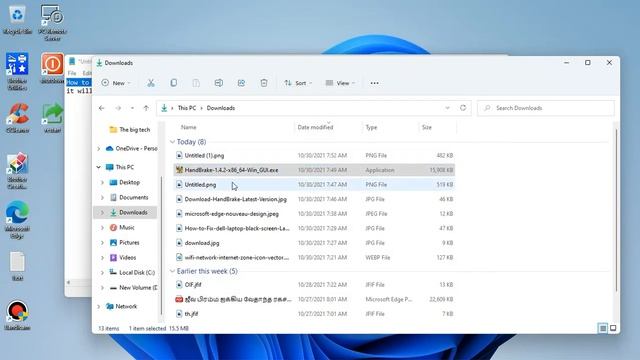Image resolution: width=640 pixels, height=360 pixels.
Task: Open File menu in Notepad window
Action: click(72, 73)
